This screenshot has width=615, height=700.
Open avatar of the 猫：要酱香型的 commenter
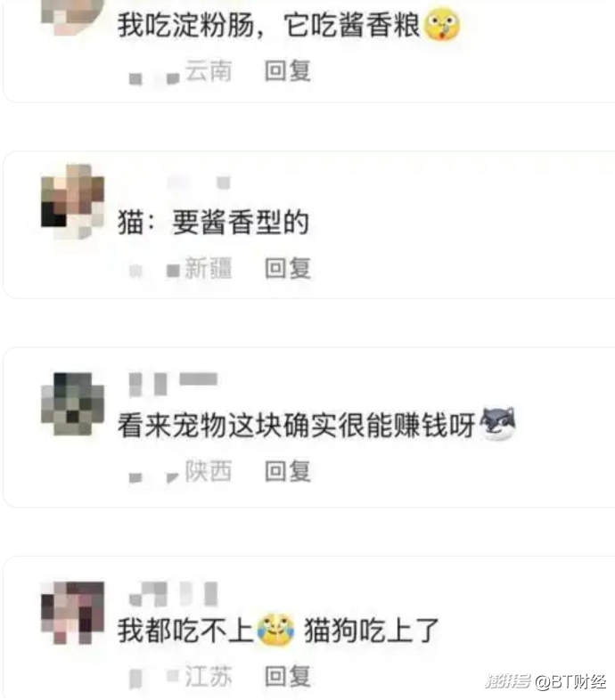pos(72,202)
